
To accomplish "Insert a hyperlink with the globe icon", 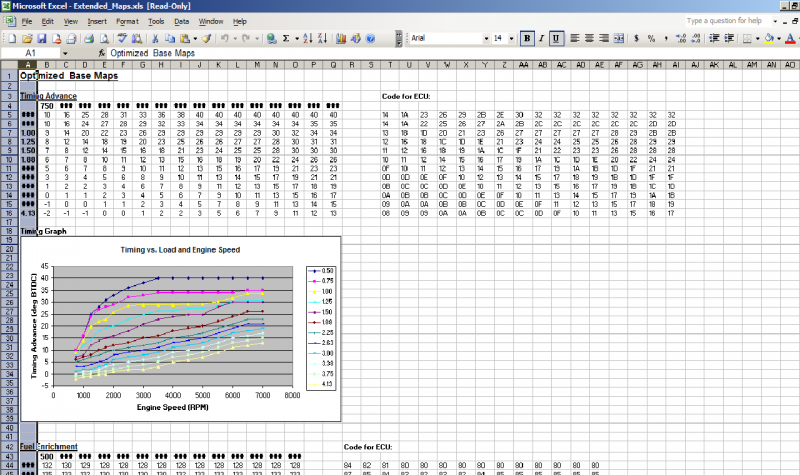I will 271,38.
